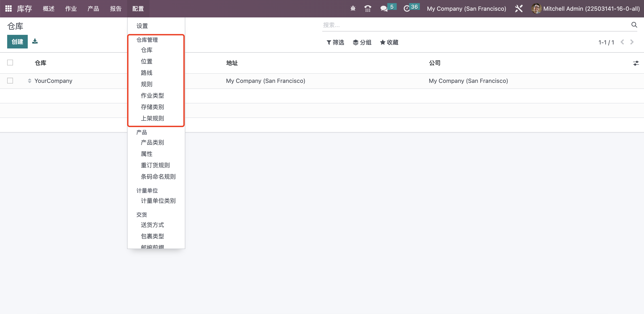Click the search magnifier icon
Image resolution: width=644 pixels, height=314 pixels.
(x=634, y=25)
